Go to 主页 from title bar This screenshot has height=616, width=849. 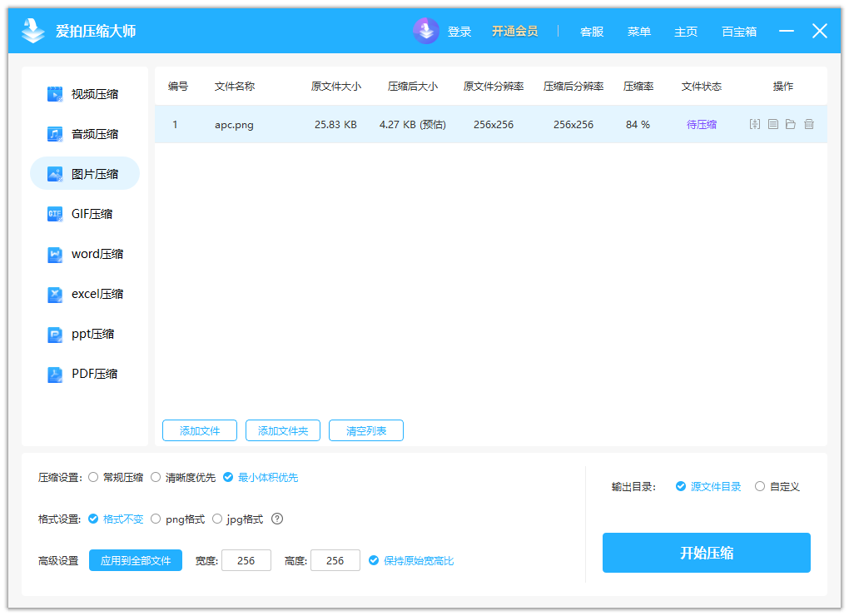(x=686, y=32)
